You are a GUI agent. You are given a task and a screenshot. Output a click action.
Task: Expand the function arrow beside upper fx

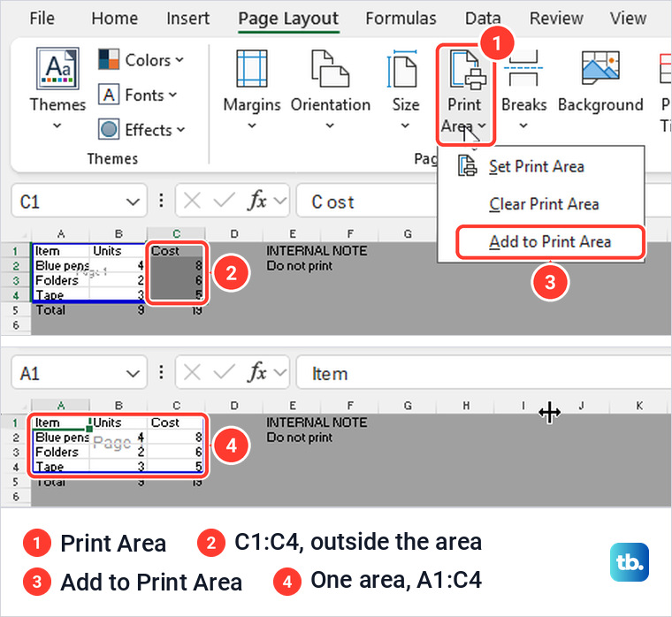click(280, 201)
